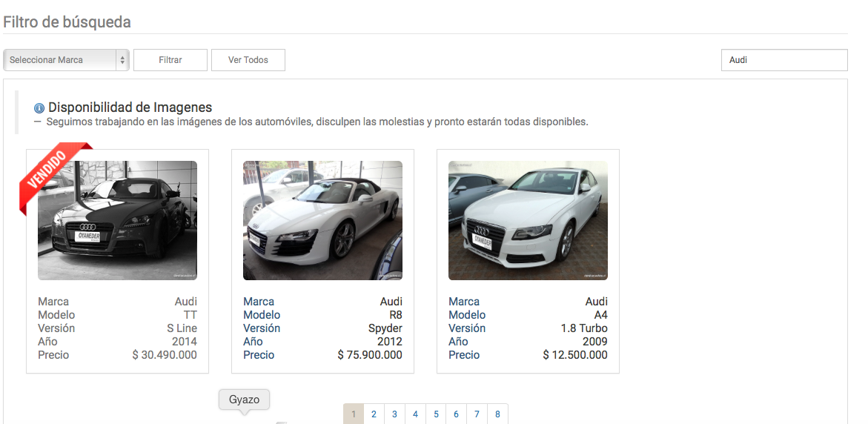Open the Audi A4 car photo
The height and width of the screenshot is (424, 868).
(x=528, y=220)
